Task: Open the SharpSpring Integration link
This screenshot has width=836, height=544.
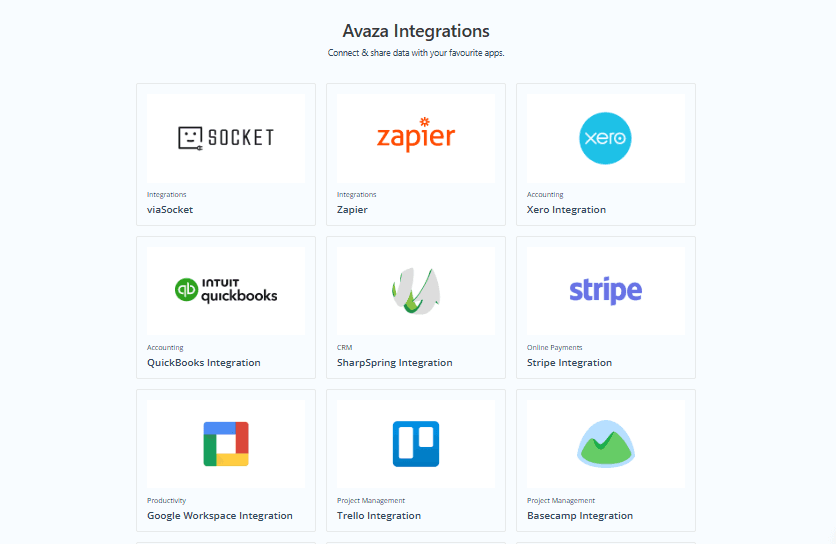Action: 395,363
